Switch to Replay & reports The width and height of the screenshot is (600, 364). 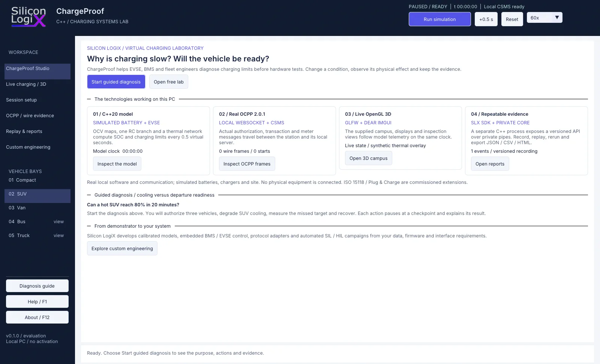(x=37, y=131)
